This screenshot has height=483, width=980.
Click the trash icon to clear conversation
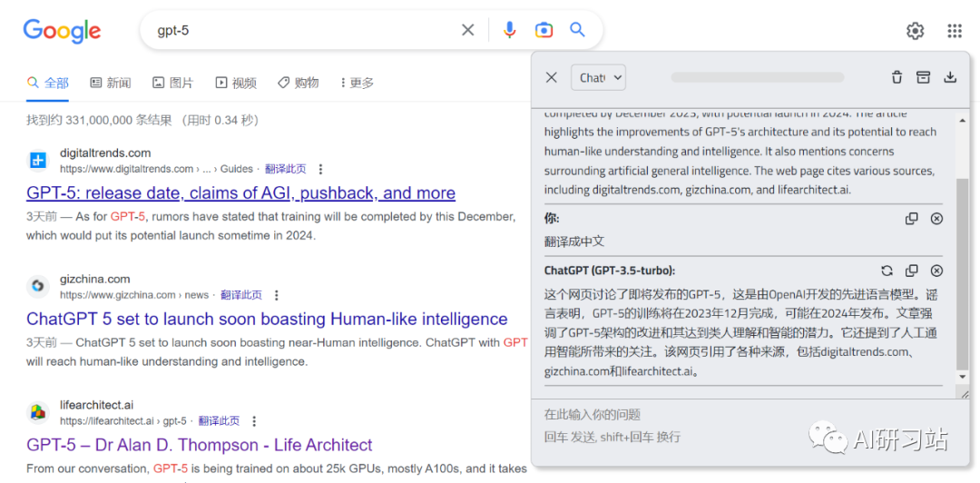[x=897, y=77]
